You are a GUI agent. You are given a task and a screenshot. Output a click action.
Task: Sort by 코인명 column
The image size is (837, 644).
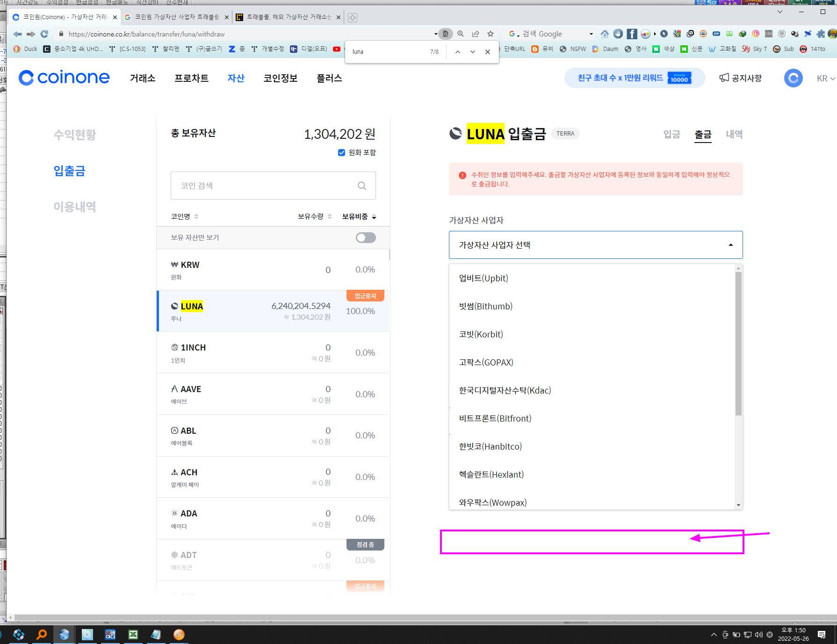[185, 216]
